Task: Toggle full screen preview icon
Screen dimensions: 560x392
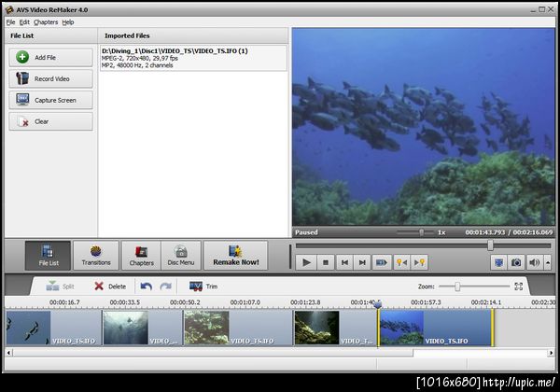Action: (498, 262)
